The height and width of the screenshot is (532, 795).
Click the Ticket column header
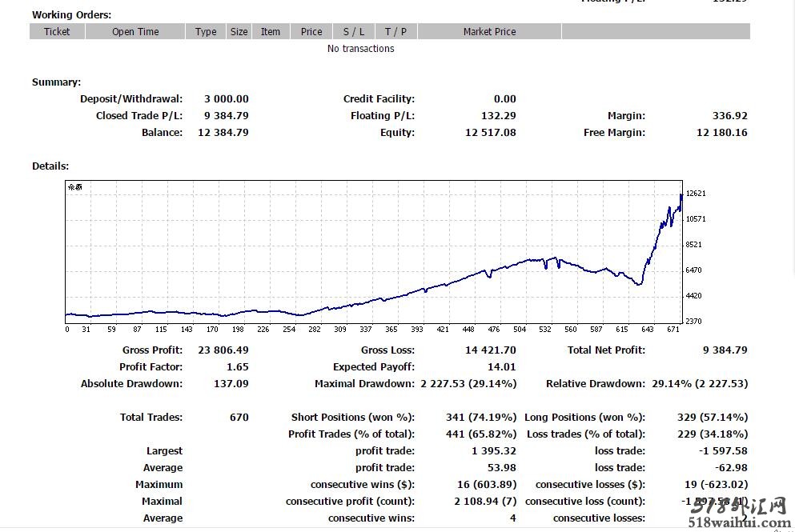[x=57, y=31]
